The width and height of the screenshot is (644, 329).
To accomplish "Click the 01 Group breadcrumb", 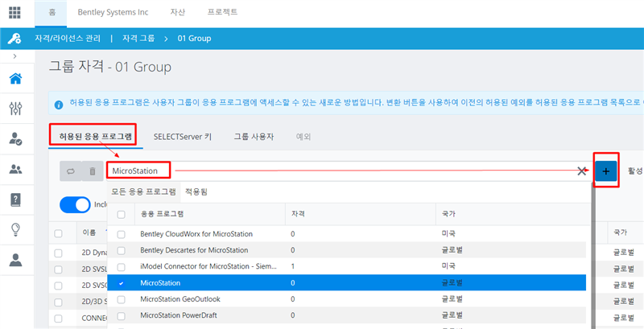I will point(194,39).
